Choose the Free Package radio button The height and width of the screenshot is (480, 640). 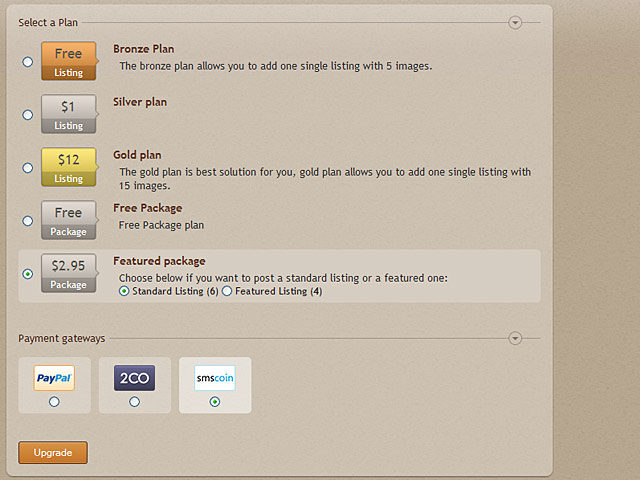(28, 221)
